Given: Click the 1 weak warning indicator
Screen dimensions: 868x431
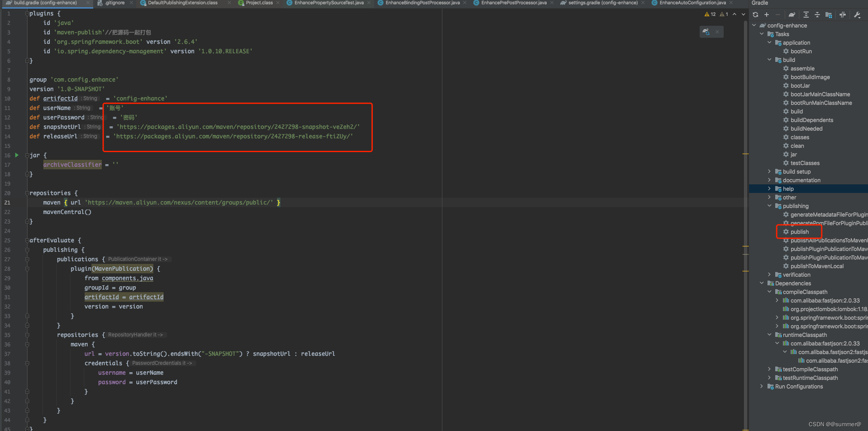Looking at the screenshot, I should click(x=724, y=14).
